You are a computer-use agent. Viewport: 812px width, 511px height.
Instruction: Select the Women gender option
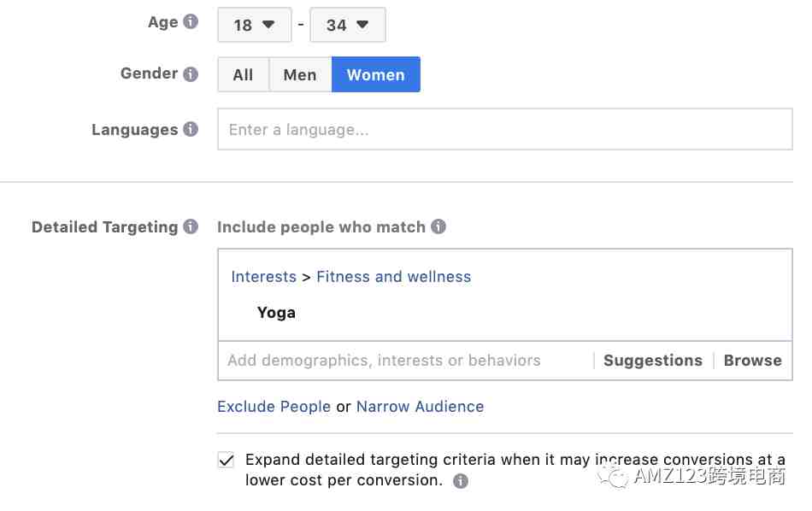tap(376, 74)
